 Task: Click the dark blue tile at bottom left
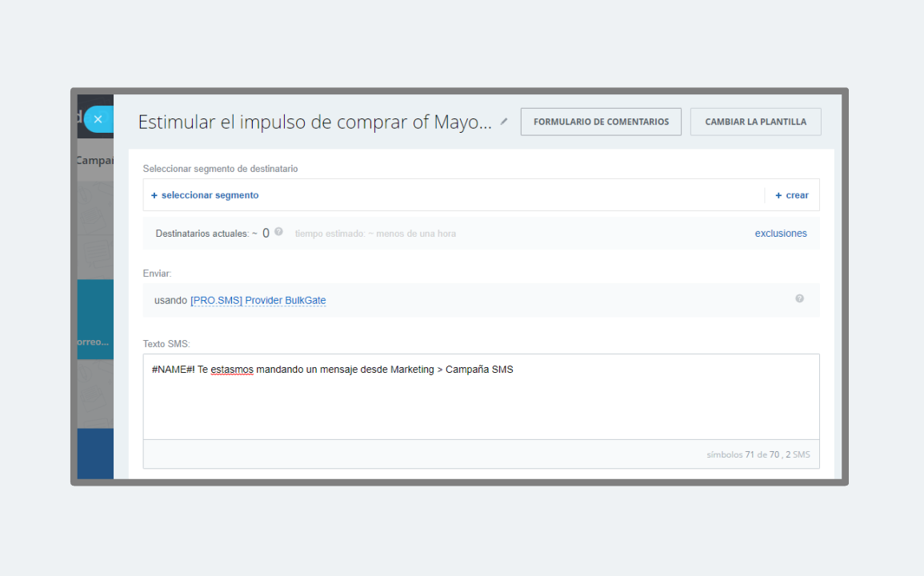[94, 453]
